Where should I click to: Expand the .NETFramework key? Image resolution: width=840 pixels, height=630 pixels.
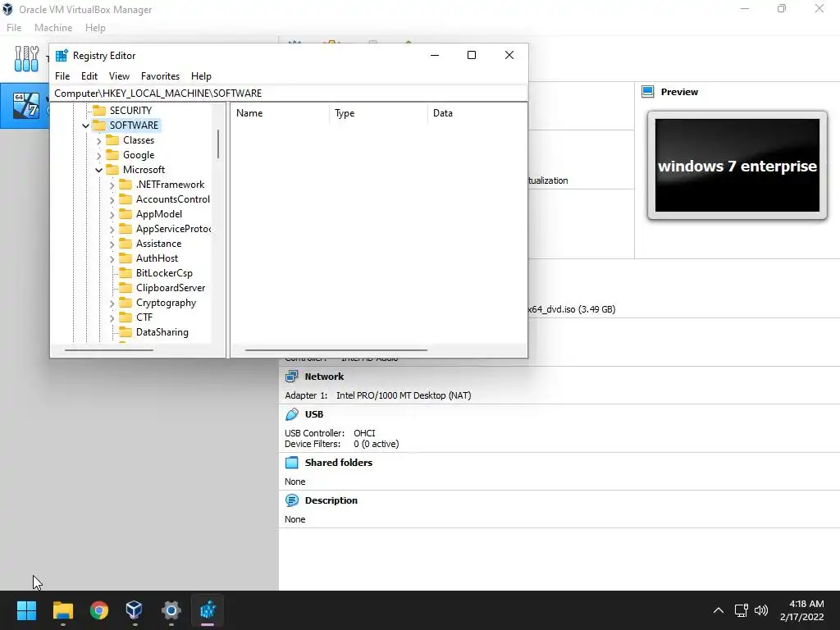112,185
